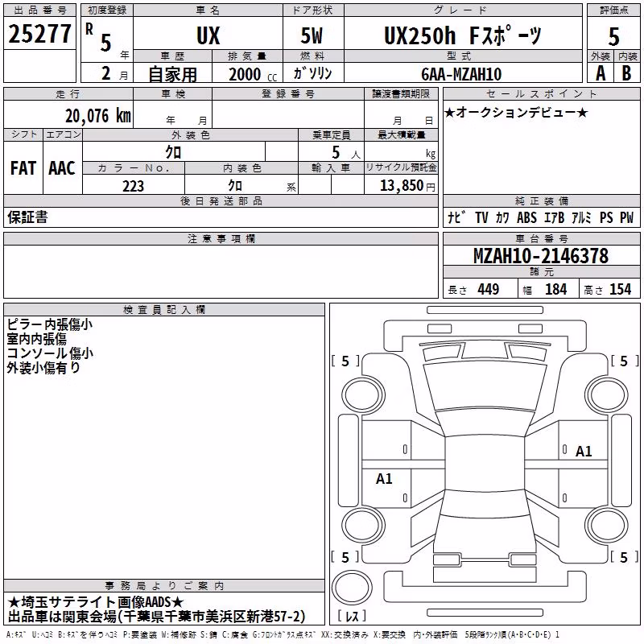Select interior color クロ value
644x644 pixels.
point(235,186)
